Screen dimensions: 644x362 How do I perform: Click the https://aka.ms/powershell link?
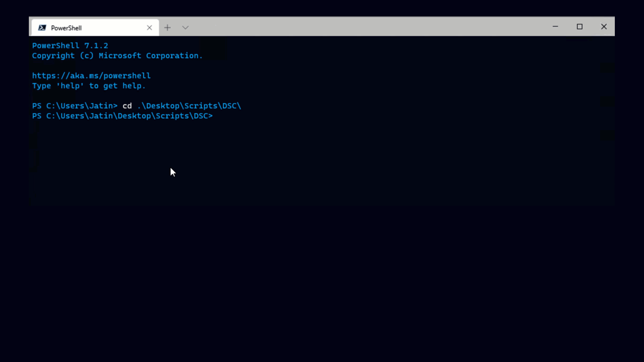point(91,76)
